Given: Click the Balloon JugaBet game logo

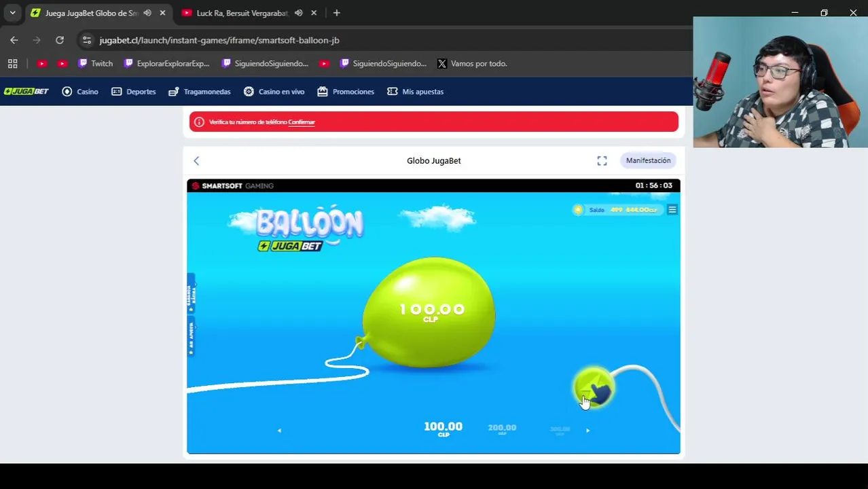Looking at the screenshot, I should pyautogui.click(x=310, y=229).
